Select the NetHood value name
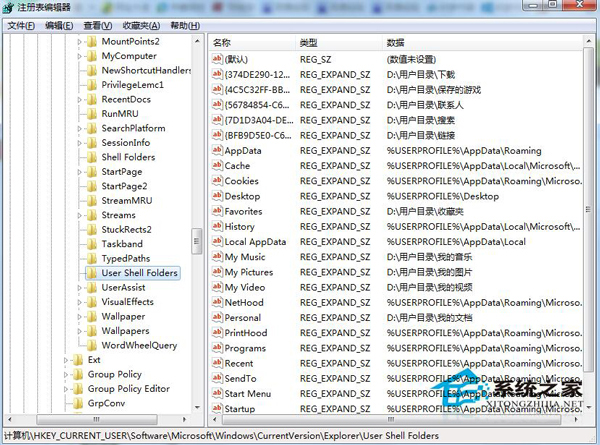Screen dimensions: 600x445 (x=244, y=302)
